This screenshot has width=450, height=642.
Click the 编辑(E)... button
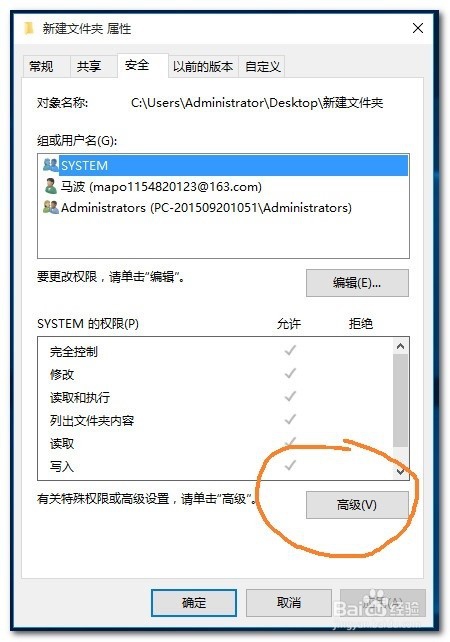(357, 283)
